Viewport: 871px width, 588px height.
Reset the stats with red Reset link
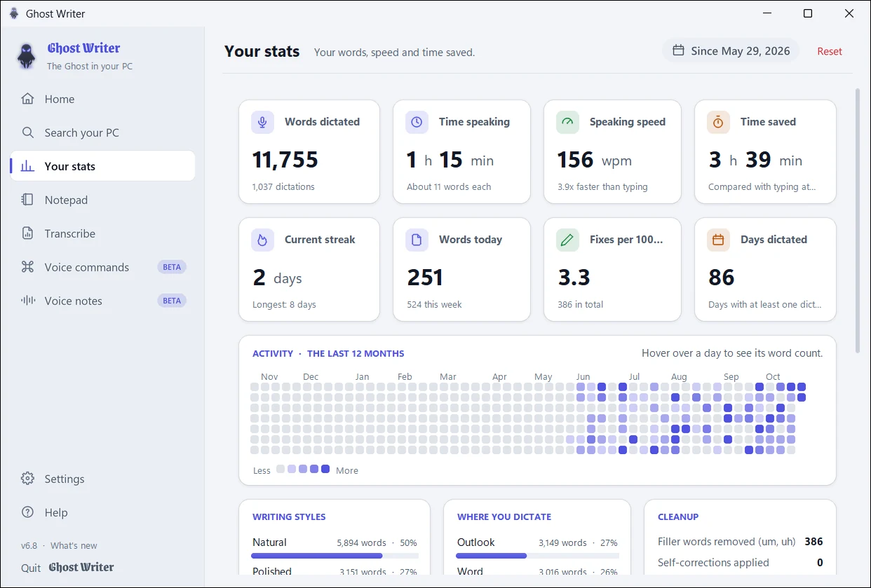pos(830,51)
